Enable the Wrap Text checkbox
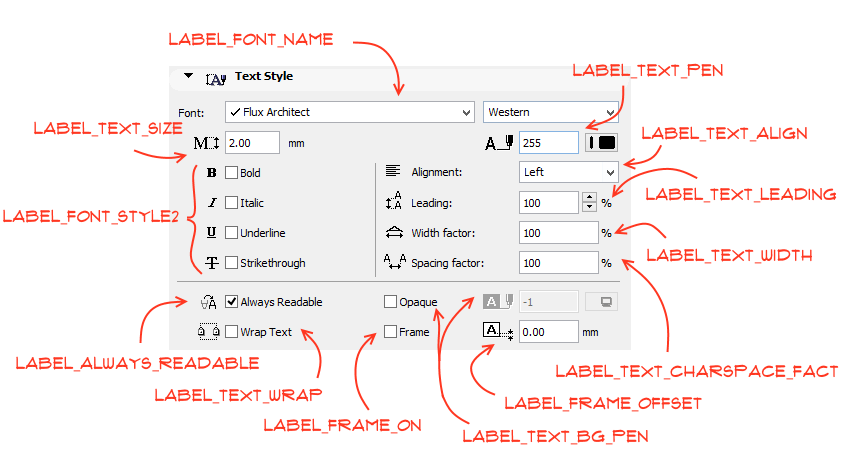Image resolution: width=850 pixels, height=470 pixels. [231, 332]
